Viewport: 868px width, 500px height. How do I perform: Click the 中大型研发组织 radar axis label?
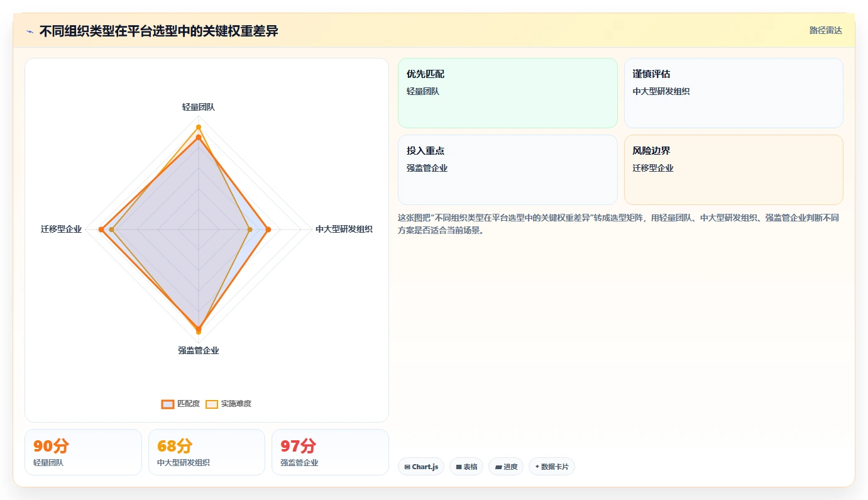(x=344, y=230)
